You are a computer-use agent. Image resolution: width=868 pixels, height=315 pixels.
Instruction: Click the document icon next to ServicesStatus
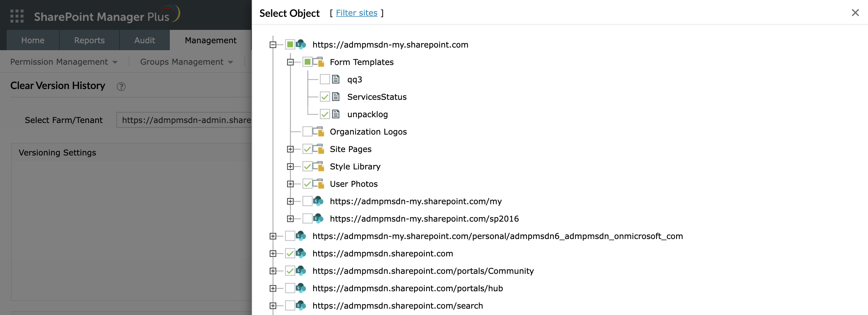[336, 97]
